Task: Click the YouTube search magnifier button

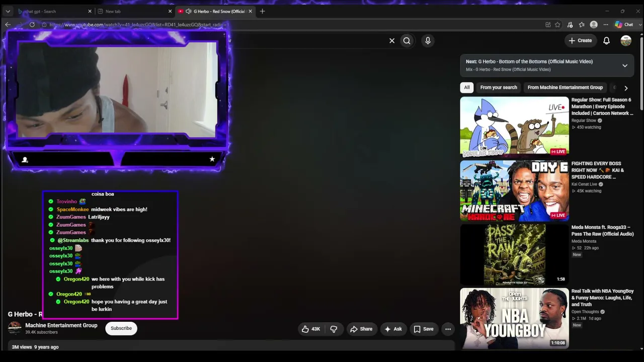Action: pyautogui.click(x=407, y=41)
